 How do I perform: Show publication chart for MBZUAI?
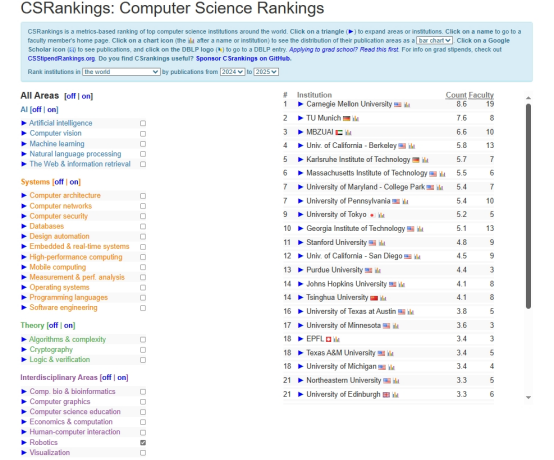pos(348,132)
